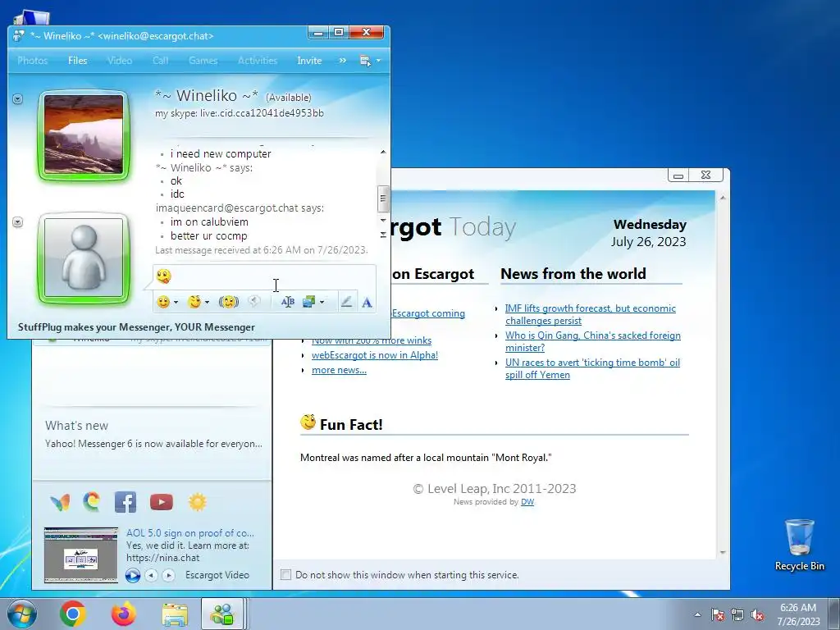Image resolution: width=840 pixels, height=630 pixels.
Task: Open the Action Center flag icon
Action: (x=718, y=614)
